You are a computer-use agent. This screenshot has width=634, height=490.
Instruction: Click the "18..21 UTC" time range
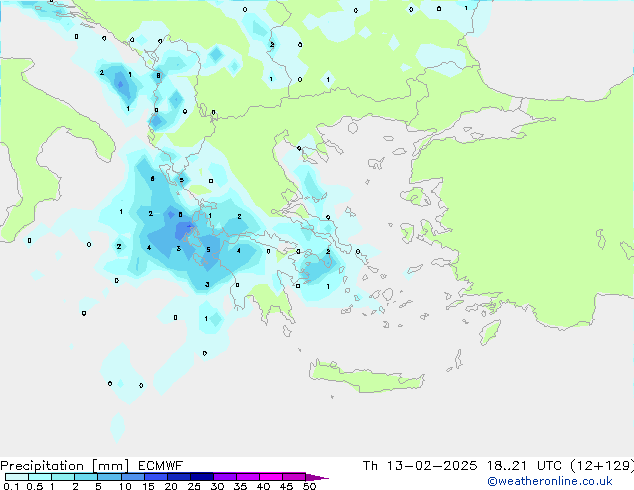coord(524,466)
